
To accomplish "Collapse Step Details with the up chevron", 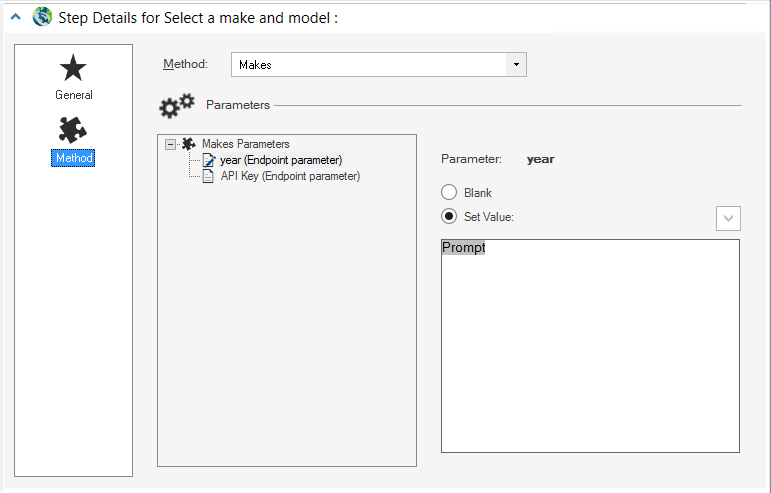I will pos(16,17).
